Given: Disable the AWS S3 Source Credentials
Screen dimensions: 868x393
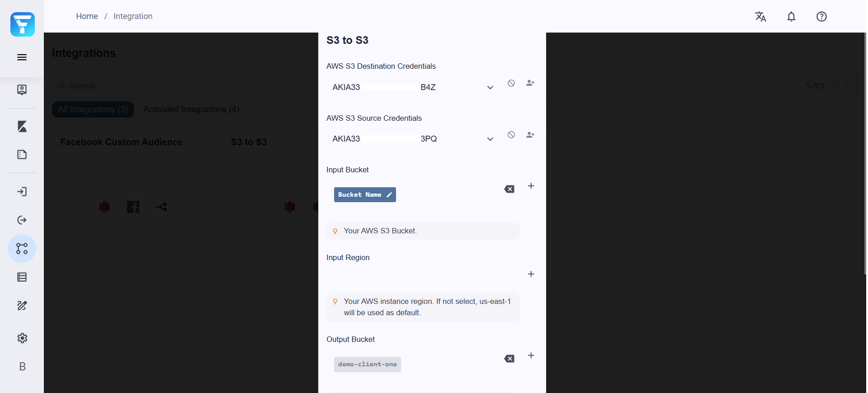Looking at the screenshot, I should [x=511, y=134].
